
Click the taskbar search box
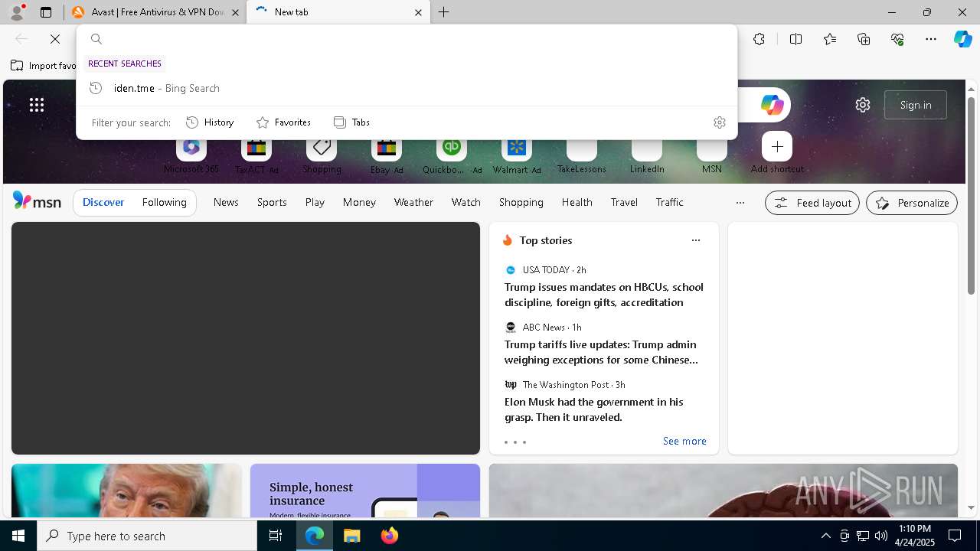click(x=147, y=536)
